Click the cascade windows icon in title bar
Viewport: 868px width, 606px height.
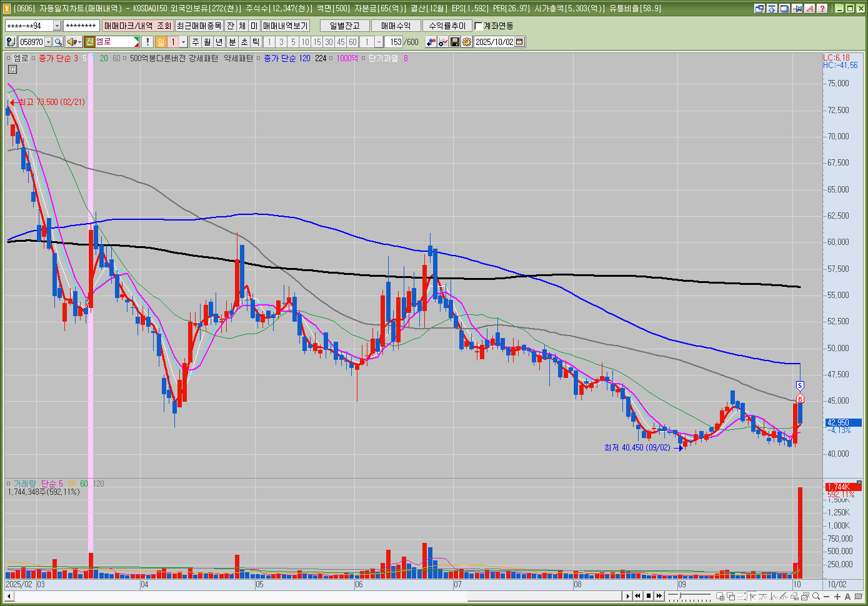coord(785,8)
